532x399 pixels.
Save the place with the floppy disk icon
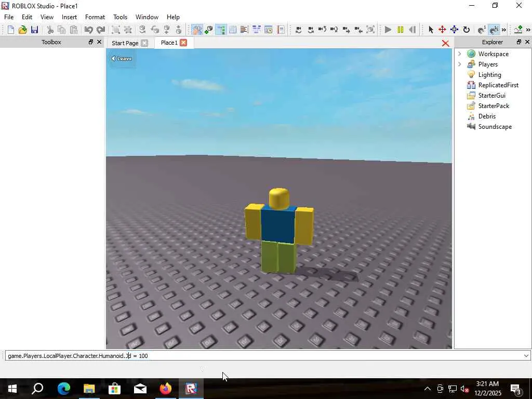click(x=34, y=30)
